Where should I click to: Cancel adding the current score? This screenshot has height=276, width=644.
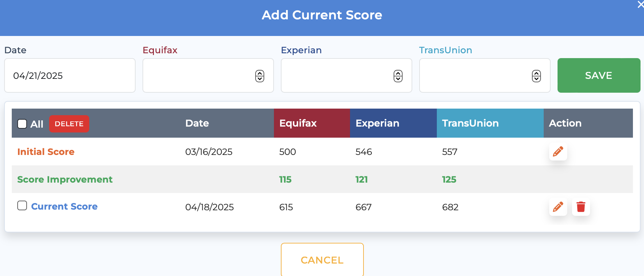coord(322,260)
